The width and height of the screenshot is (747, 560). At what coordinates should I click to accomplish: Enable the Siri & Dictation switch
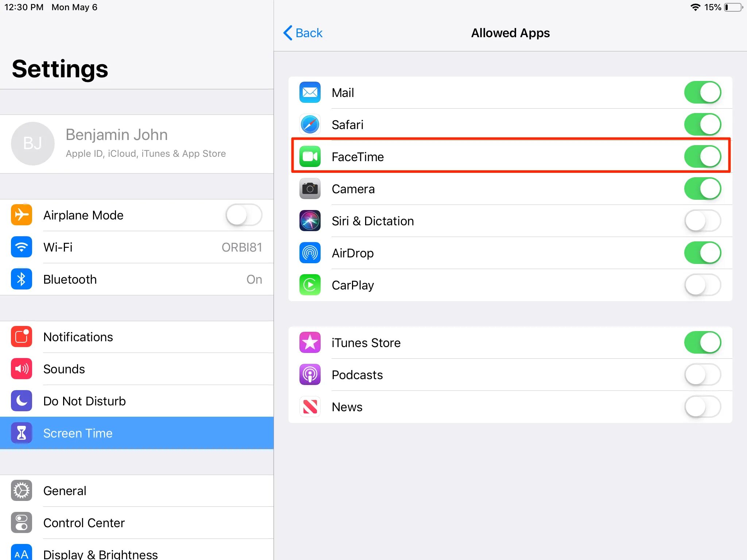pyautogui.click(x=702, y=221)
